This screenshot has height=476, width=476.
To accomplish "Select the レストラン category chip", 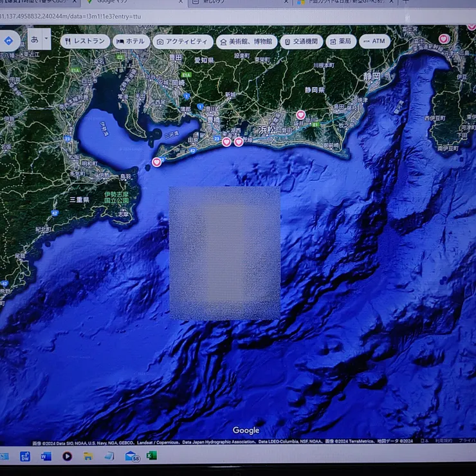I will tap(85, 41).
